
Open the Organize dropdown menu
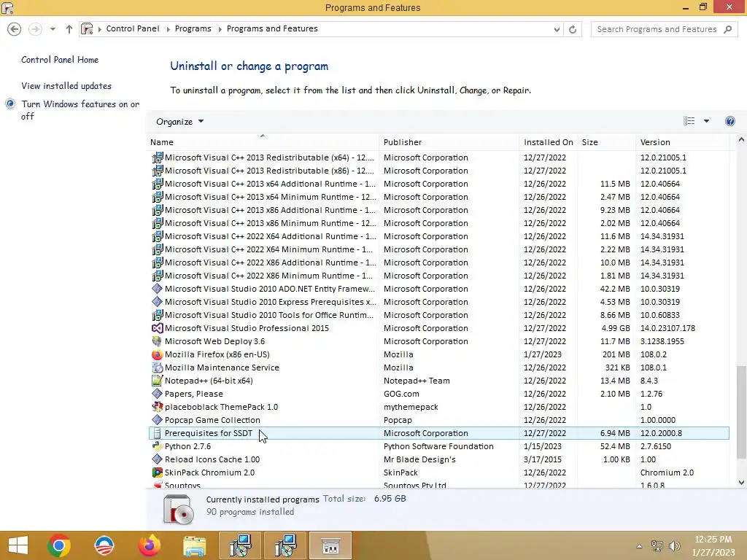(179, 122)
